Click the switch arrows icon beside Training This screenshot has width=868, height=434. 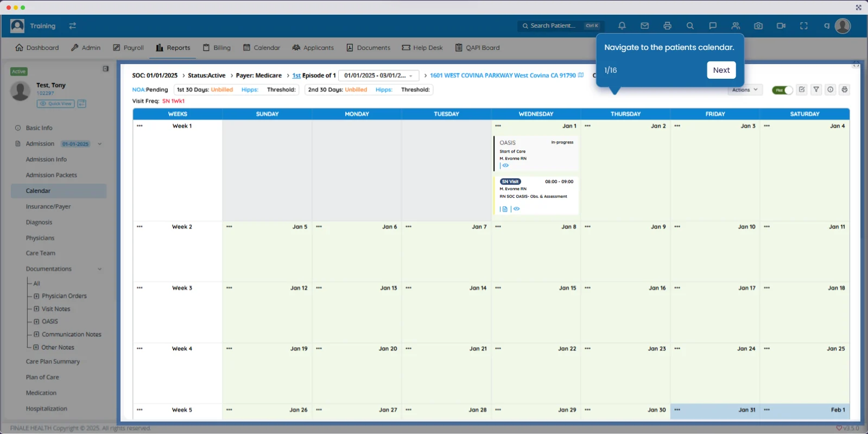pos(73,26)
